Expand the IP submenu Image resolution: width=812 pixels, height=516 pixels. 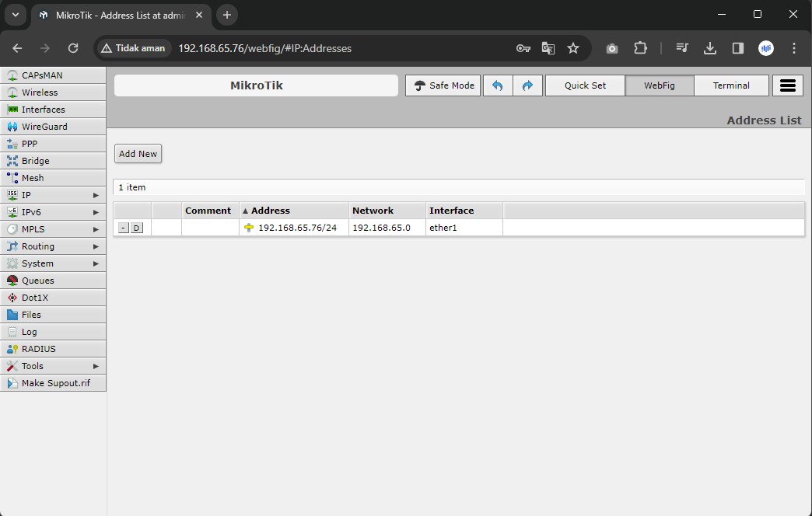(x=53, y=195)
